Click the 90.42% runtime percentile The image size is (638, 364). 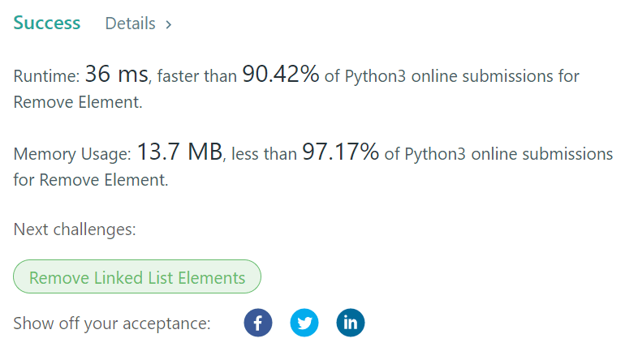coord(280,75)
